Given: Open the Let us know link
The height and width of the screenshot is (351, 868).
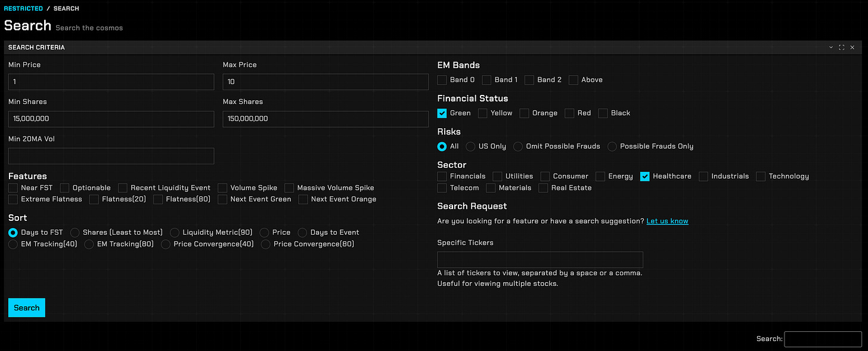Looking at the screenshot, I should [x=667, y=221].
